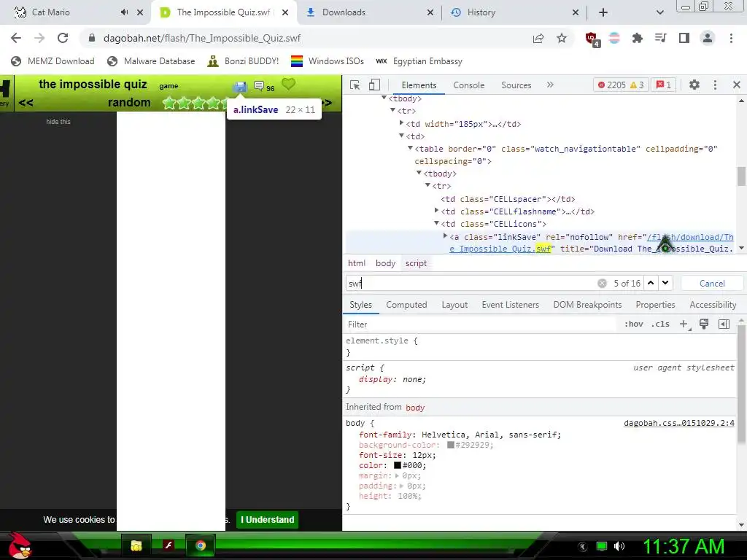The width and height of the screenshot is (747, 560).
Task: Switch to the History browser tab
Action: (514, 12)
